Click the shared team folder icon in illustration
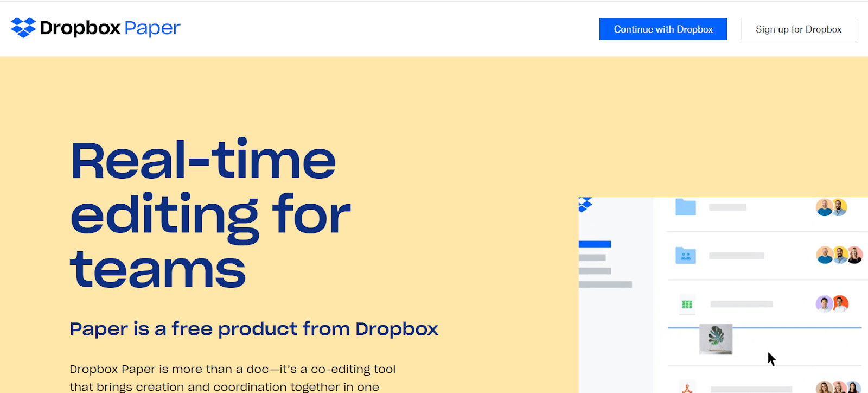Image resolution: width=868 pixels, height=393 pixels. coord(686,255)
